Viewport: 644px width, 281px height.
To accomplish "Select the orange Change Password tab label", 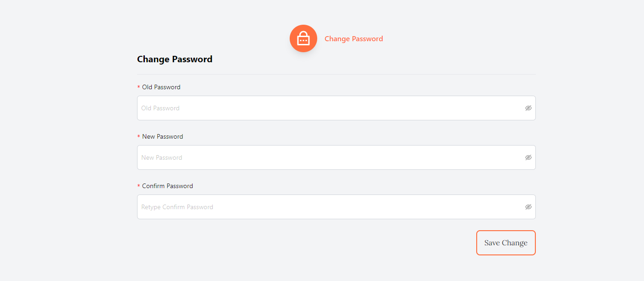I will click(353, 39).
